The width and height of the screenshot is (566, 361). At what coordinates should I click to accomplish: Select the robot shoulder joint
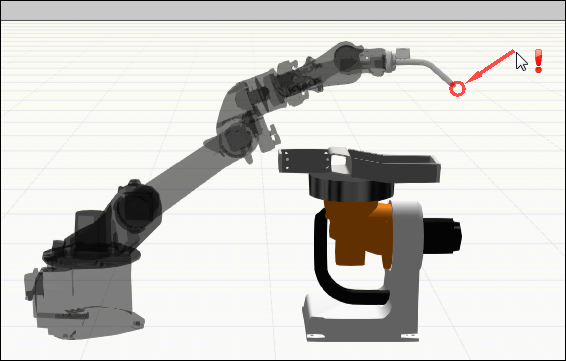click(x=136, y=208)
